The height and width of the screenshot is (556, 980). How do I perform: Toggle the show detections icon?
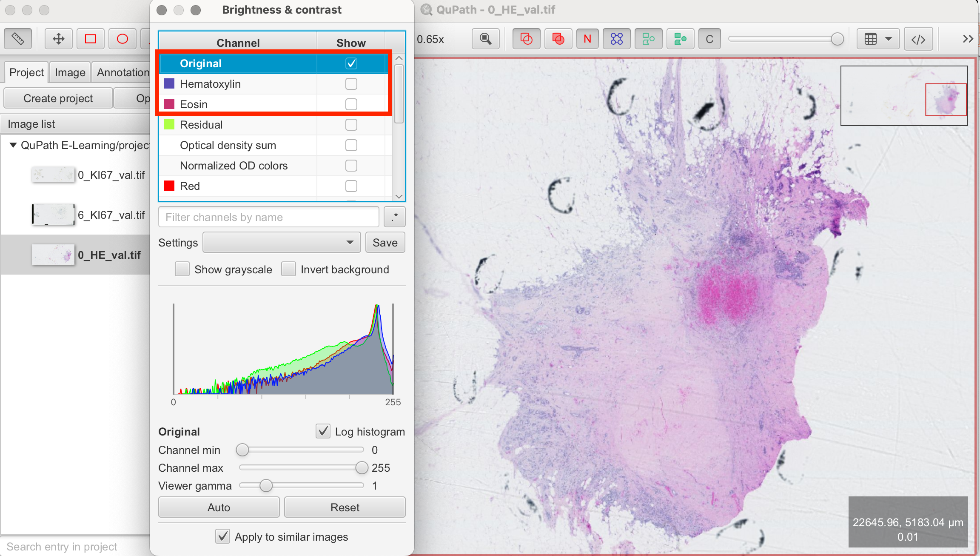point(648,39)
